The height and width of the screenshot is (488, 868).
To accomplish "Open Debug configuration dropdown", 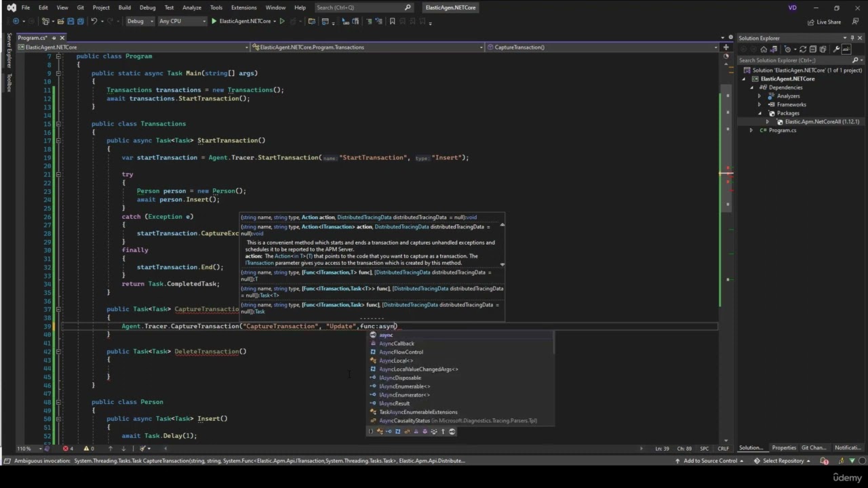I will [x=140, y=21].
